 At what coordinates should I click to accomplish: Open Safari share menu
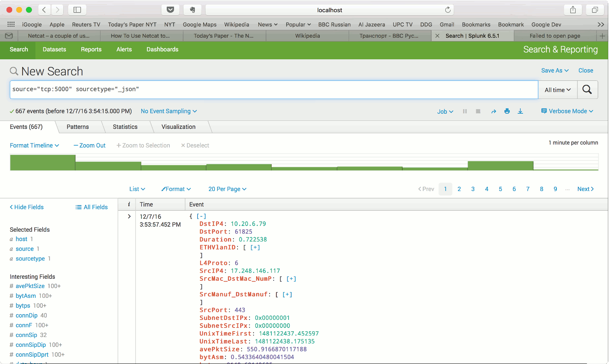(x=573, y=10)
